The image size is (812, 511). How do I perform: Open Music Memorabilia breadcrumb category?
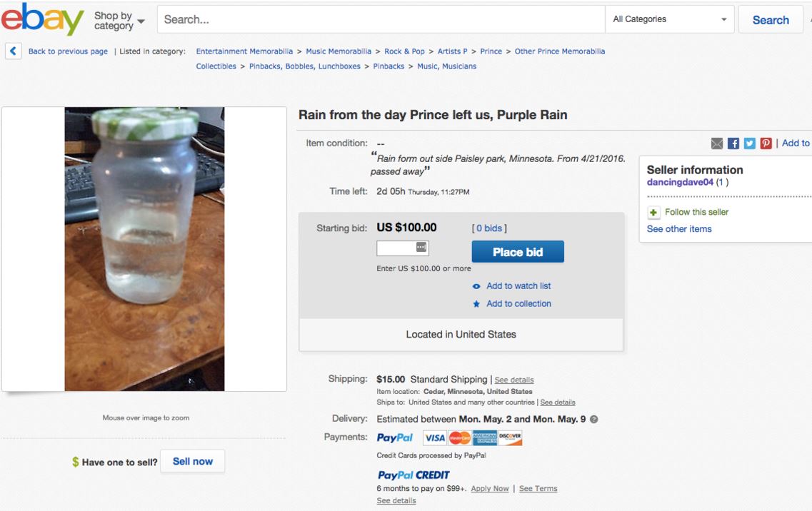tap(339, 51)
